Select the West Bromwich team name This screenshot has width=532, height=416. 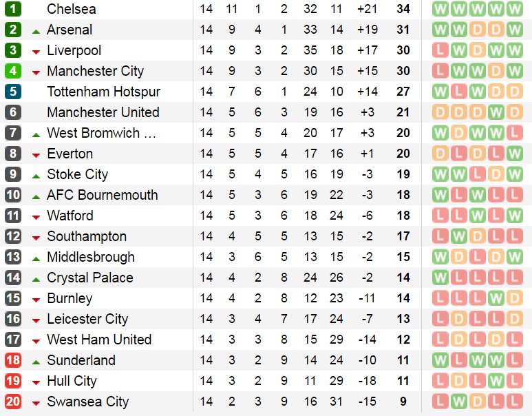pos(101,133)
